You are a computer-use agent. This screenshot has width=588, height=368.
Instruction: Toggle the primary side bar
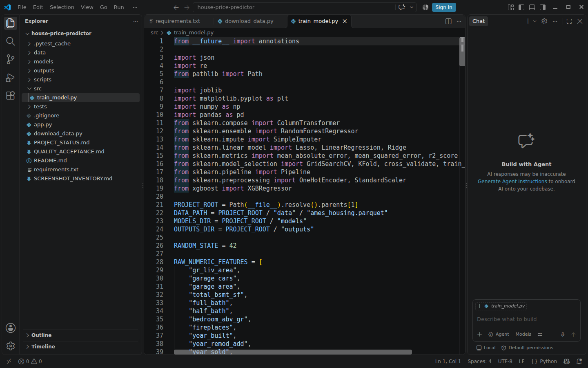tap(521, 7)
